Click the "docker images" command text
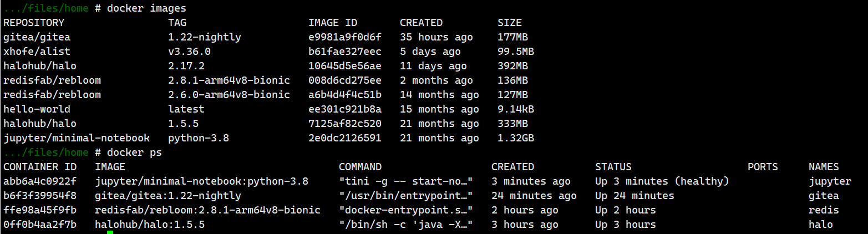 pos(146,8)
